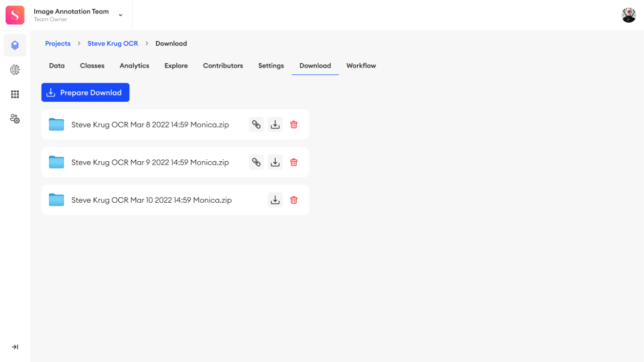Click the SuperAnnotate logo icon
The width and height of the screenshot is (644, 362).
click(x=15, y=15)
